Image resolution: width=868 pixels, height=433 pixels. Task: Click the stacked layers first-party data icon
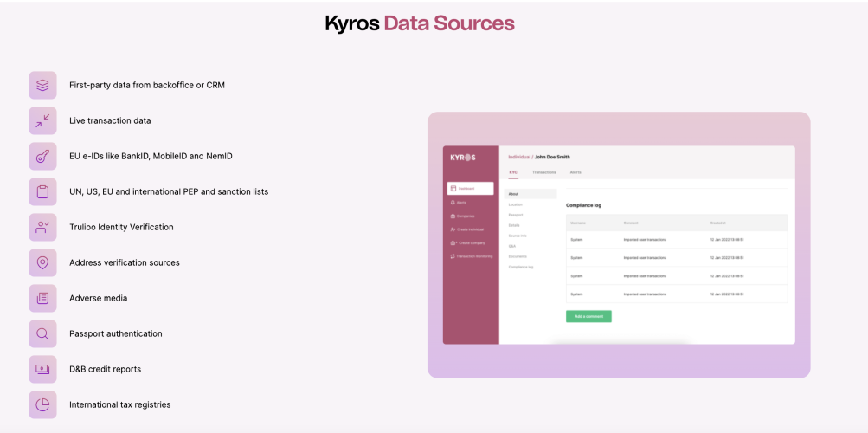(x=42, y=85)
